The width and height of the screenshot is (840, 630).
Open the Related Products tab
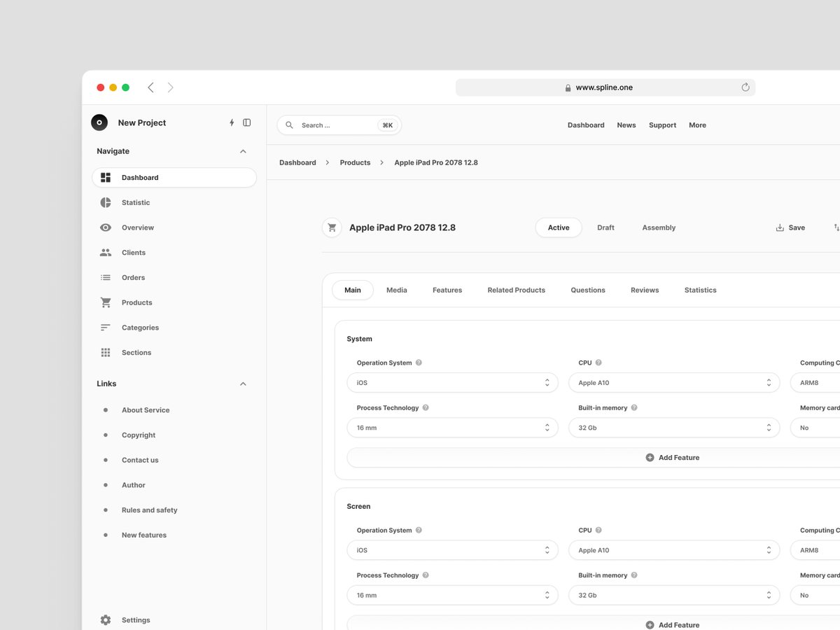(x=517, y=290)
